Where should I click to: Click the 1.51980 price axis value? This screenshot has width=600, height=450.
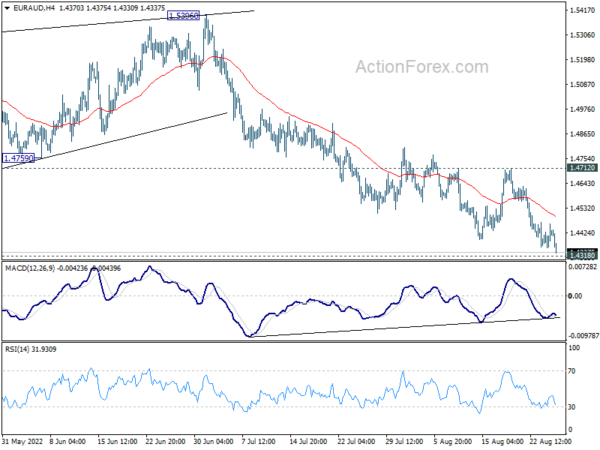tap(582, 60)
